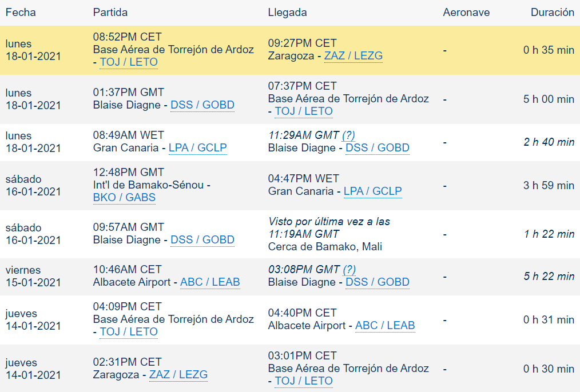This screenshot has width=580, height=392.
Task: Open DSS / GOBD in the 09:57AM departure
Action: point(202,240)
